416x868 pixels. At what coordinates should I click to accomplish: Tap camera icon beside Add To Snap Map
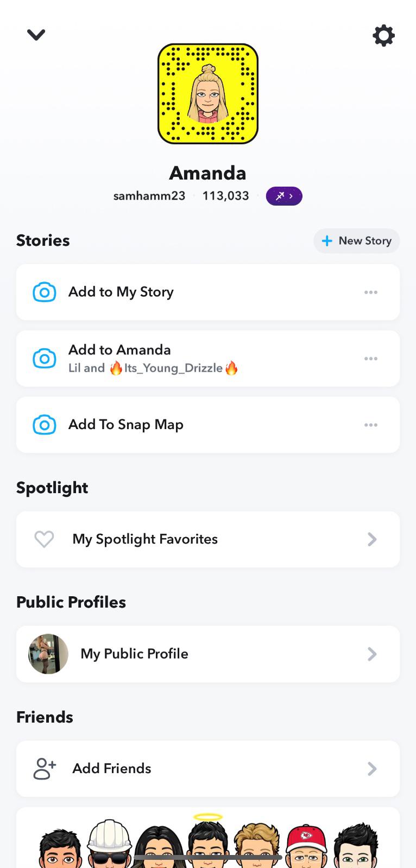45,425
